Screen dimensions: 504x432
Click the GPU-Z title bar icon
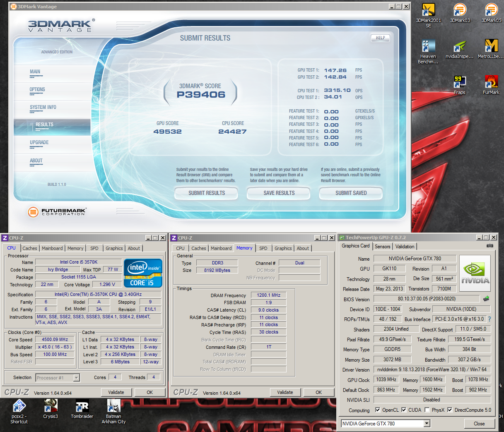342,238
